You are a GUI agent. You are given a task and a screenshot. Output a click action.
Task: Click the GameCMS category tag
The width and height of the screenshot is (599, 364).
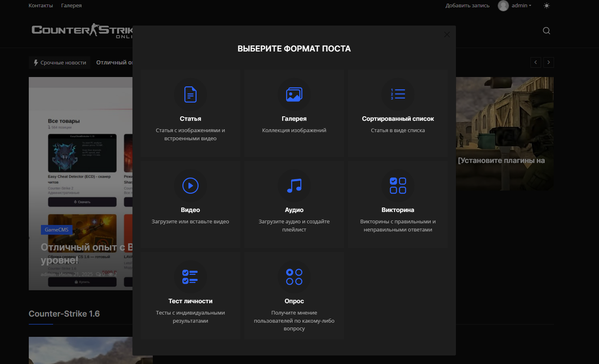pyautogui.click(x=56, y=230)
